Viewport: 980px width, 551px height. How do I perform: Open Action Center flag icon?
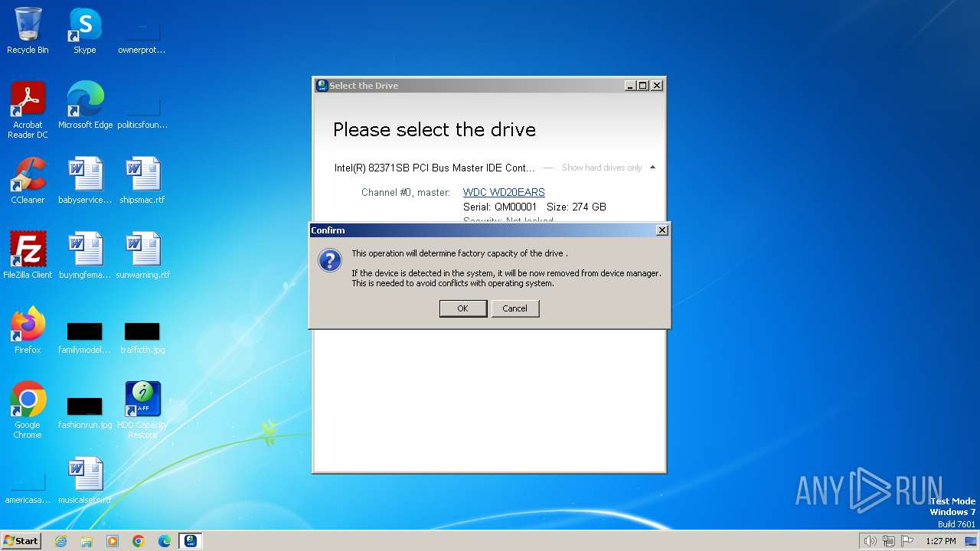[x=907, y=541]
